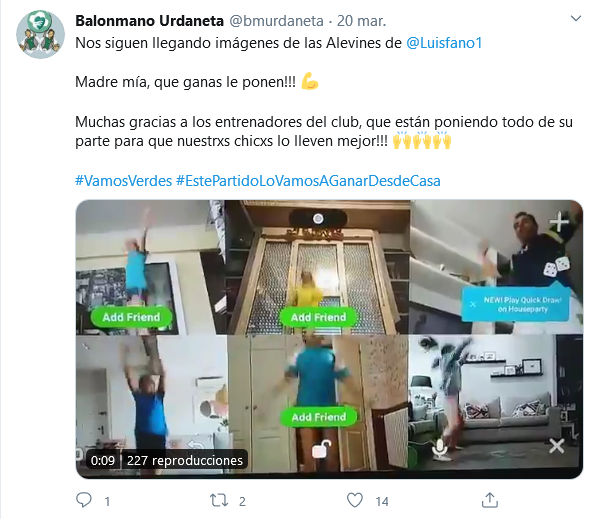
Task: Click Add Friend on the top-left video tile
Action: click(131, 317)
